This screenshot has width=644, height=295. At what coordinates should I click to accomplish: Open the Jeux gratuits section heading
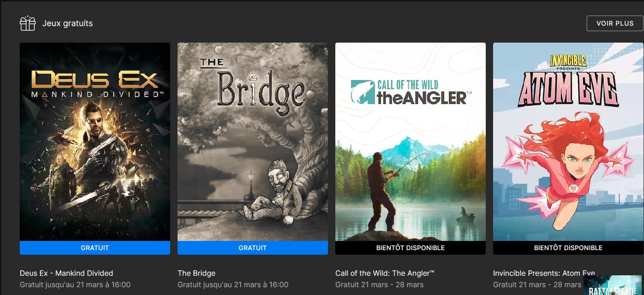coord(67,23)
